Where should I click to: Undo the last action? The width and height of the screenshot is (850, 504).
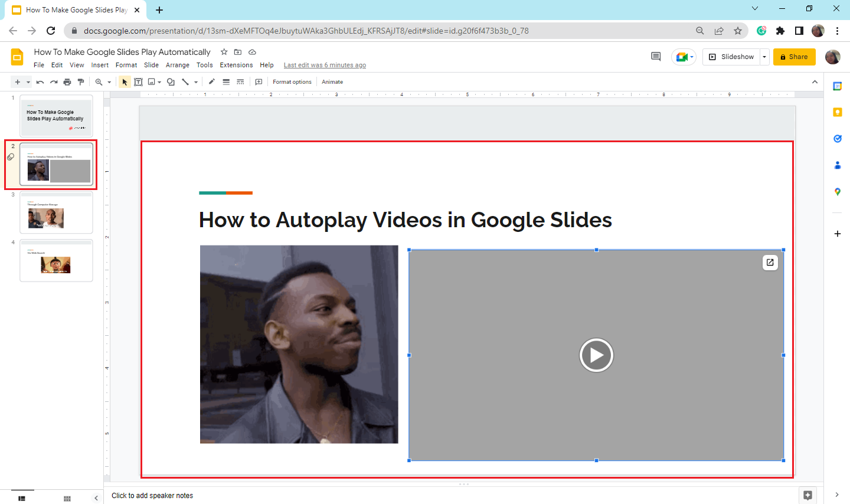click(40, 81)
